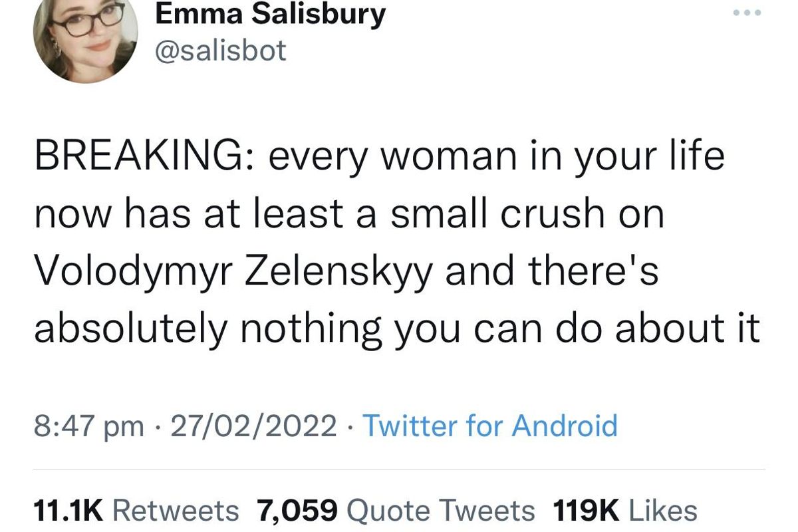
Task: View the Quote Tweets label list
Action: (441, 511)
